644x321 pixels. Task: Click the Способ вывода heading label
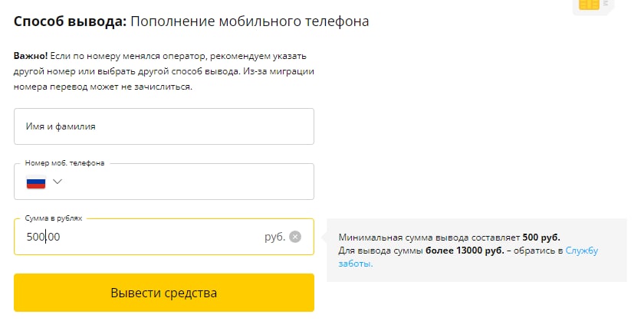(71, 21)
